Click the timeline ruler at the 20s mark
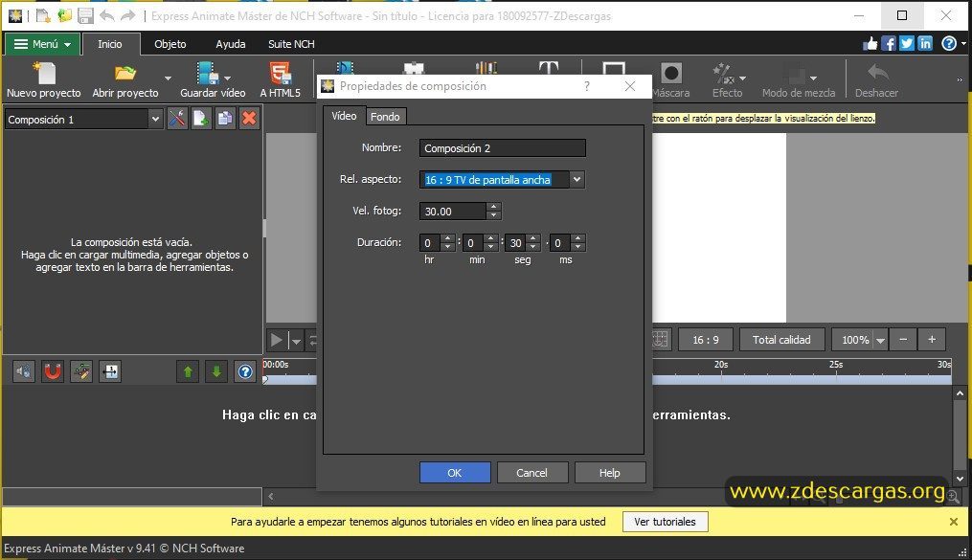 pos(721,365)
